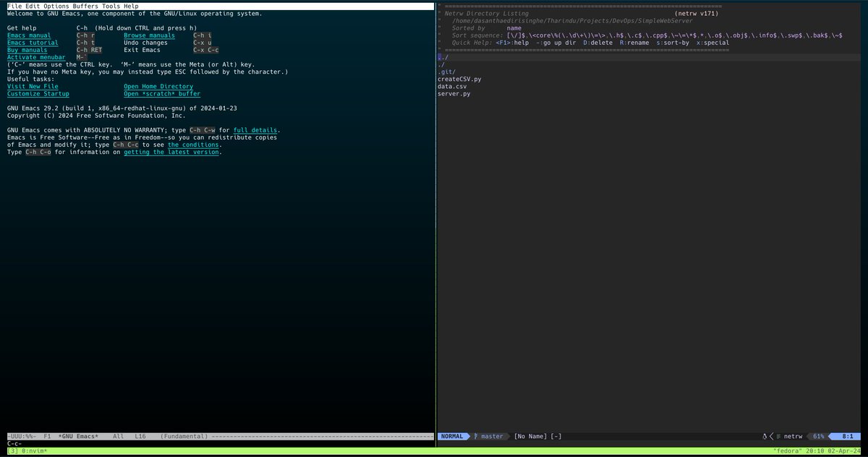
Task: Click the C-h r key binding text
Action: coord(86,35)
